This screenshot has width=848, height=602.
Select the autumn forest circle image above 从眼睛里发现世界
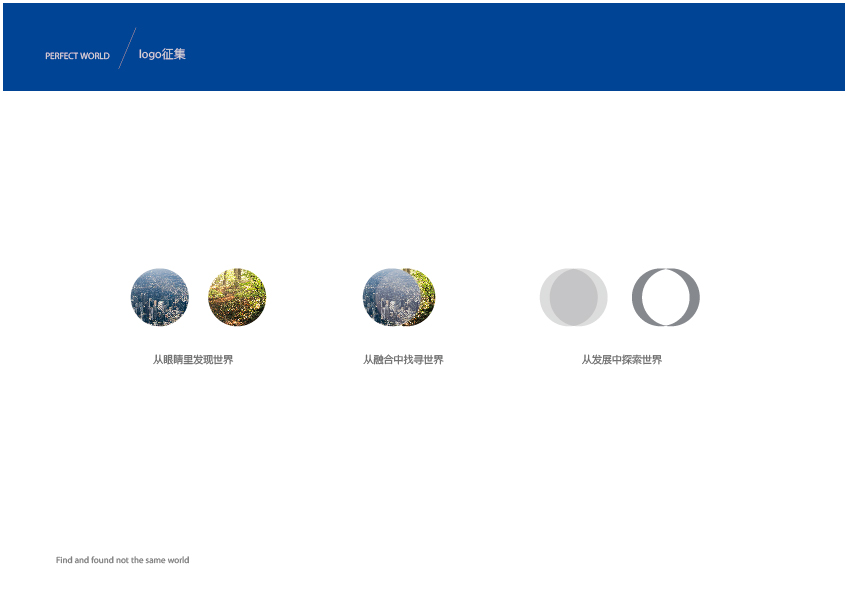(x=237, y=297)
